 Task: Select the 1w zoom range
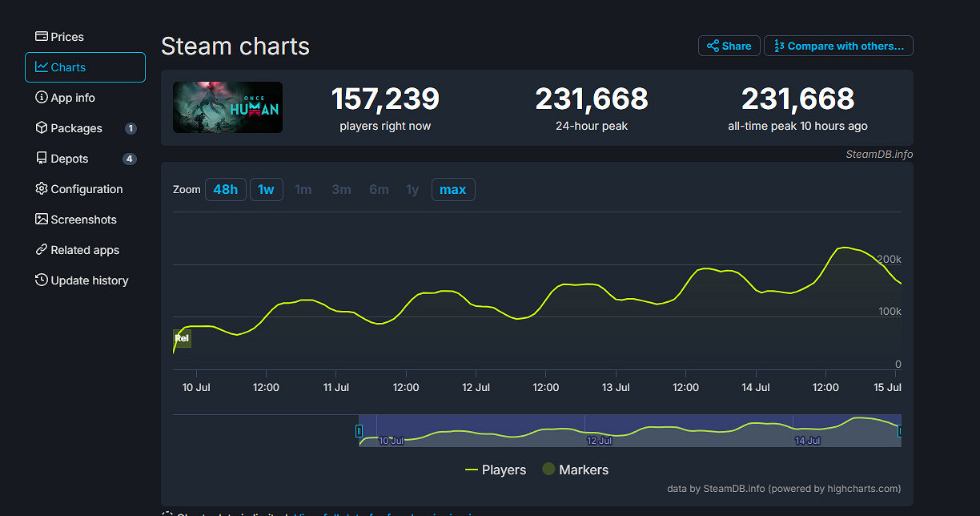[266, 189]
